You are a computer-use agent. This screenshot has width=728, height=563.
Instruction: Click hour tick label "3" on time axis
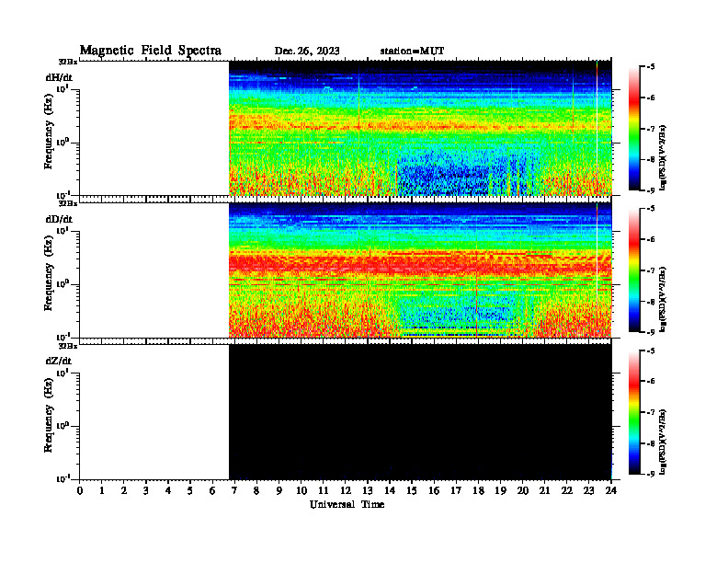pos(146,491)
